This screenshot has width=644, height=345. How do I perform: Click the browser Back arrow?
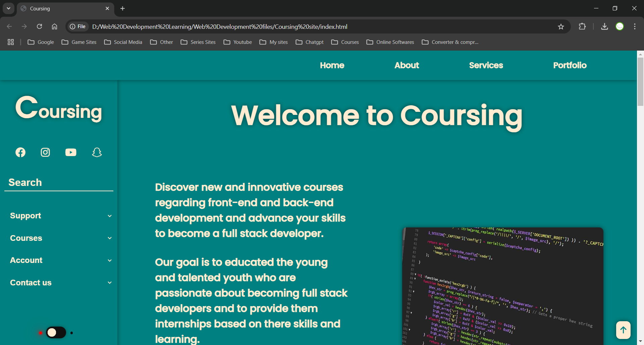point(9,26)
